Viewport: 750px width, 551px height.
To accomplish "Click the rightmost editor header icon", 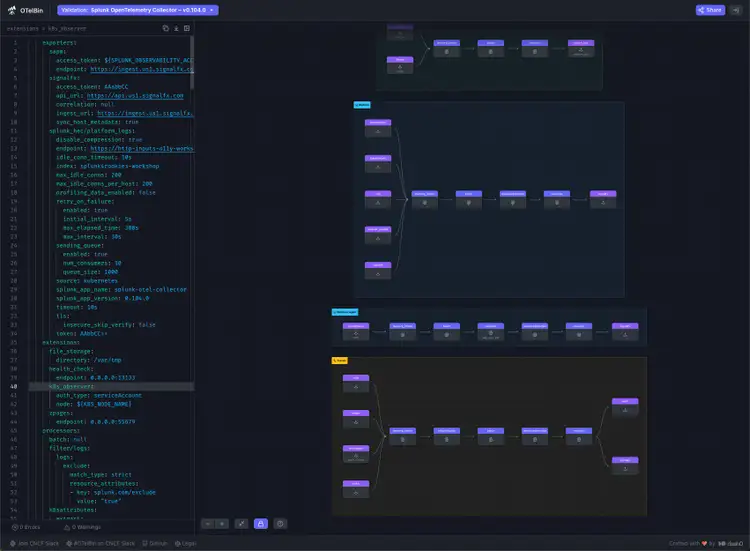I will [188, 28].
